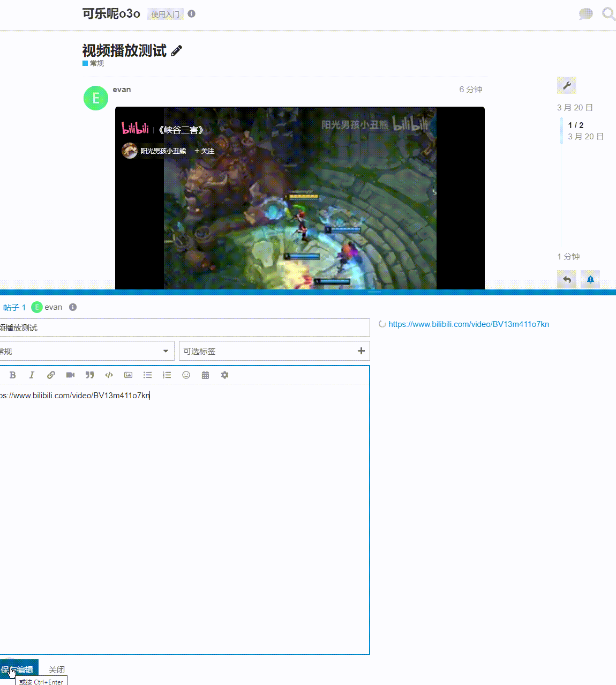616x685 pixels.
Task: Create a numbered list
Action: click(x=167, y=375)
